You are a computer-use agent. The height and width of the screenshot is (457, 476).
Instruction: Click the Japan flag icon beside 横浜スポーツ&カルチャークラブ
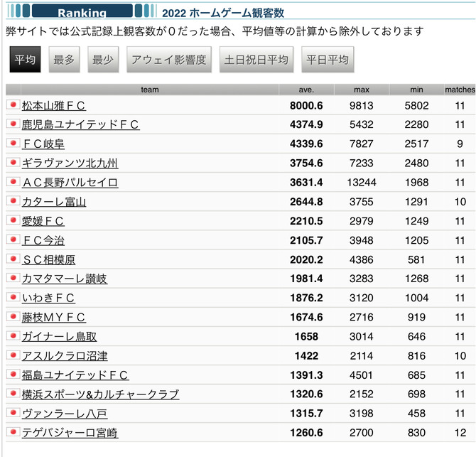13,394
